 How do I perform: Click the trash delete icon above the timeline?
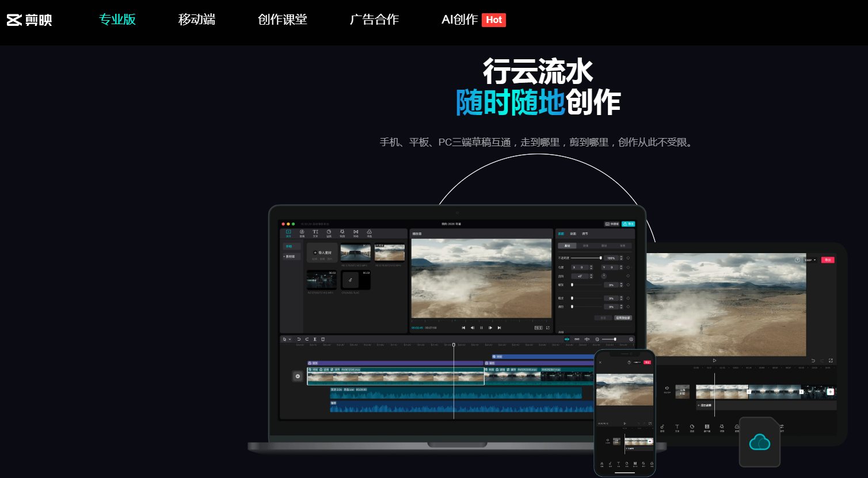point(323,339)
